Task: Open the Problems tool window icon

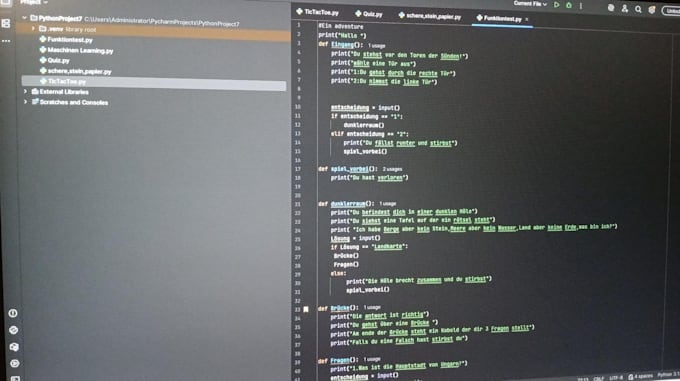Action: pyautogui.click(x=13, y=313)
